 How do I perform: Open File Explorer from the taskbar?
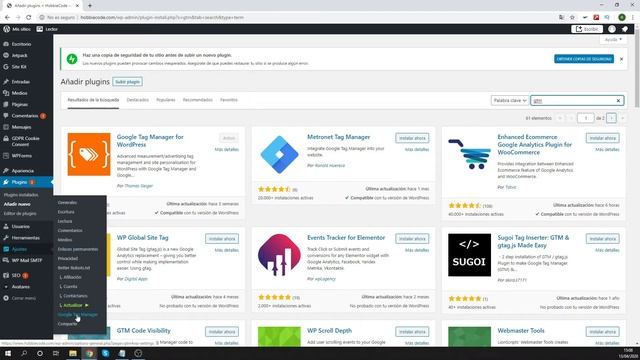[73, 353]
